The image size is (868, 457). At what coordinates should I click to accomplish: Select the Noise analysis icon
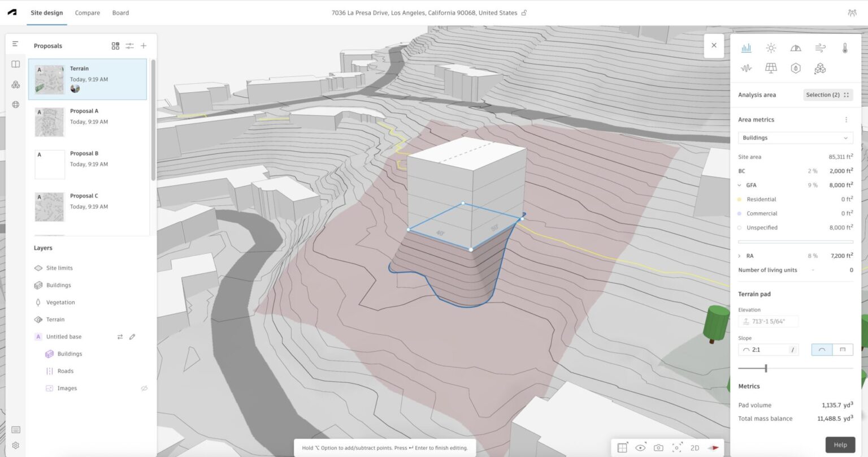746,68
